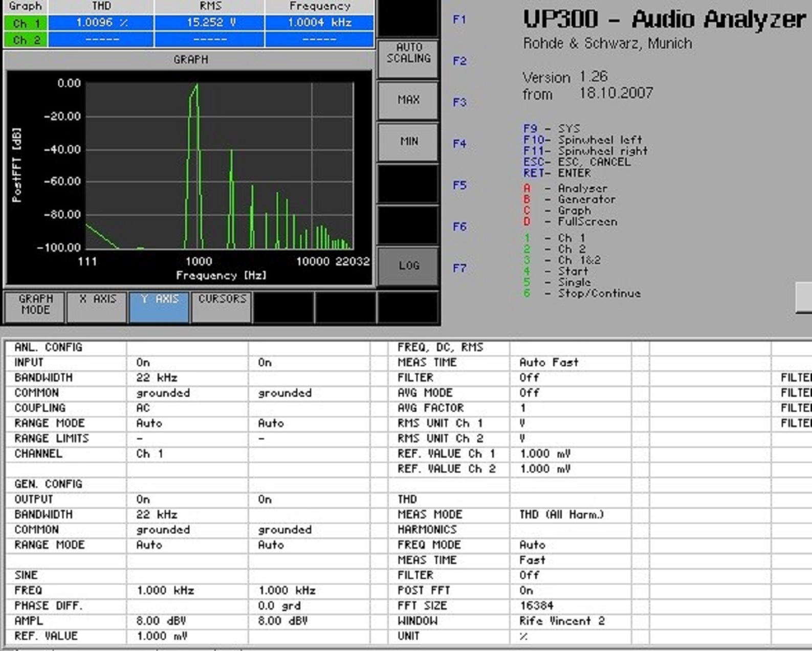This screenshot has height=651, width=812.
Task: Click the HARMONICS row label
Action: tap(427, 530)
